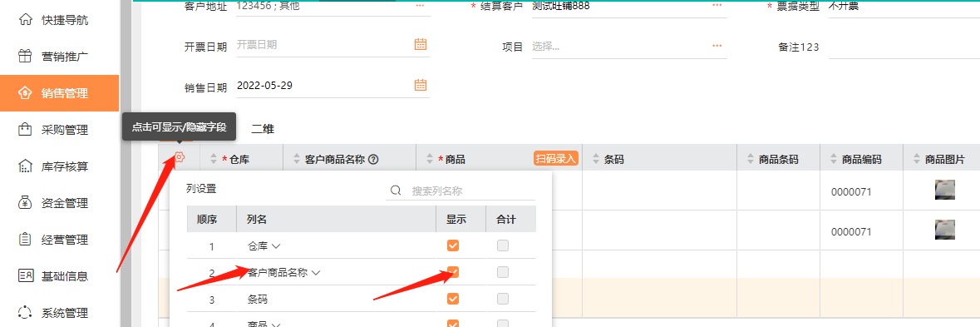Sort by 客户商品名称 column arrows
Image resolution: width=980 pixels, height=327 pixels.
tap(296, 160)
